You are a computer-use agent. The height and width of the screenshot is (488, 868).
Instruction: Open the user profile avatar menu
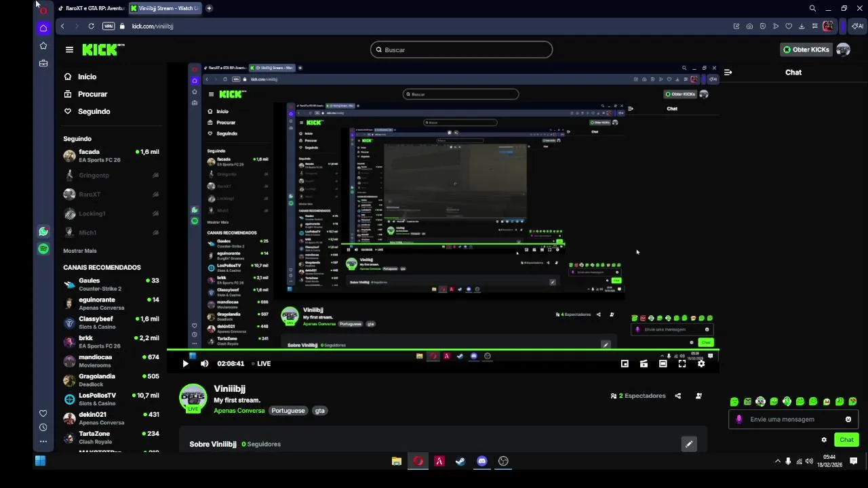coord(843,49)
